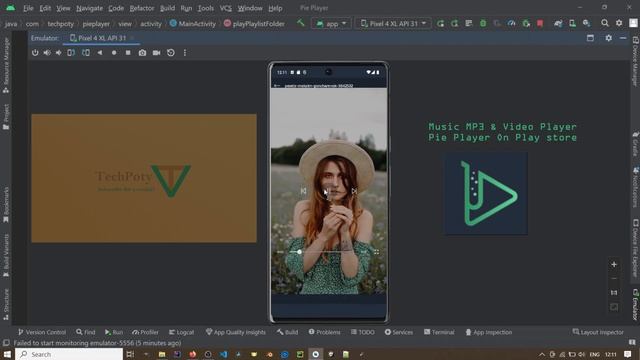Tap back arrow in phone app bar
The height and width of the screenshot is (360, 640).
(x=277, y=86)
